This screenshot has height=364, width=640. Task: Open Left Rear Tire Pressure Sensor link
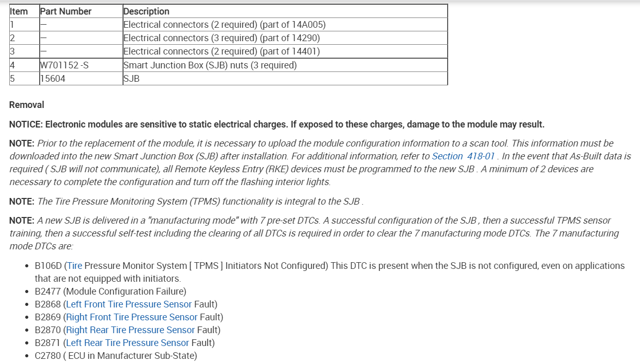(128, 343)
